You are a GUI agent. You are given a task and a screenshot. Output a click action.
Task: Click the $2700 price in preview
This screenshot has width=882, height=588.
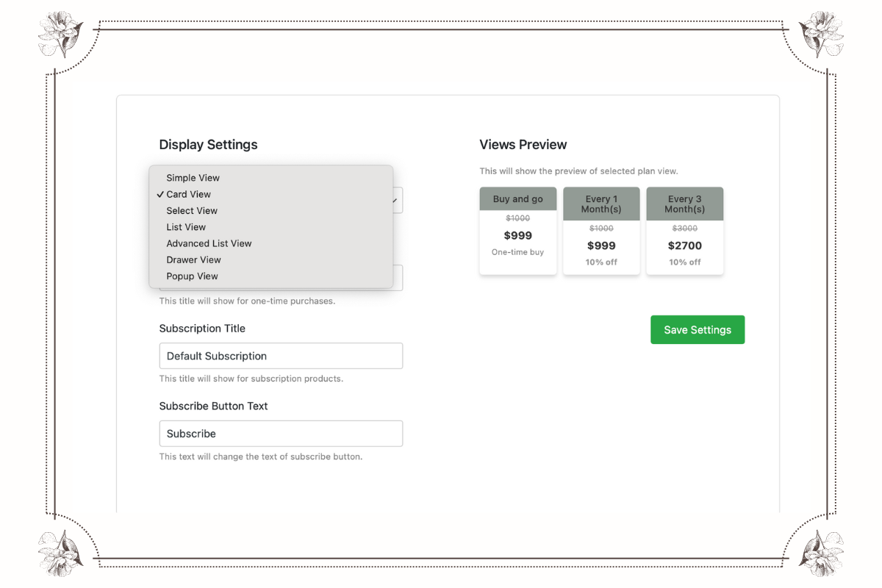[684, 245]
